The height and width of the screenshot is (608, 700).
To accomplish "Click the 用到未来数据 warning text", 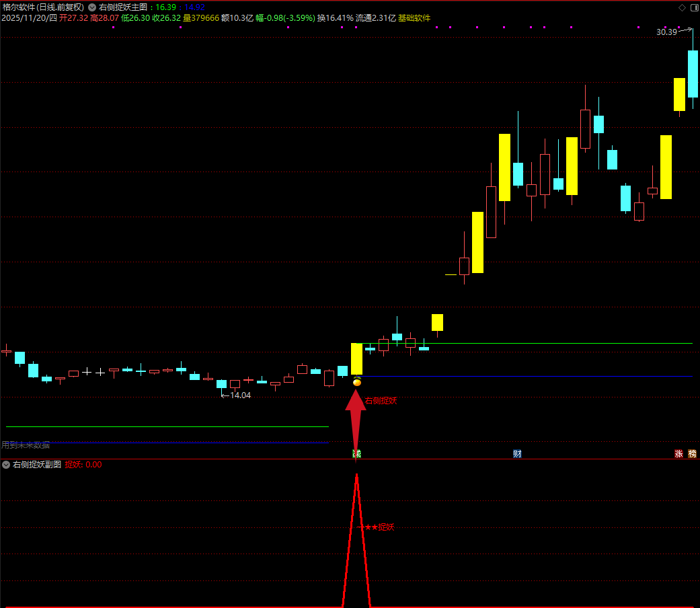I will coord(26,445).
